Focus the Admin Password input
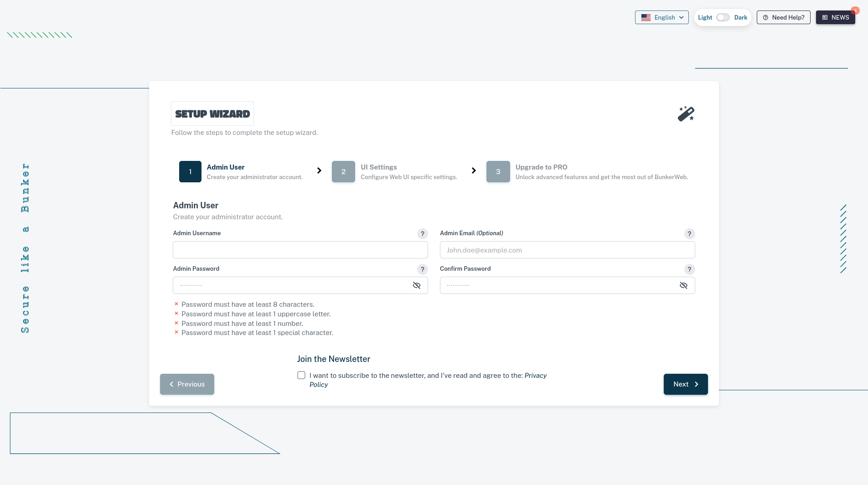 (x=292, y=285)
